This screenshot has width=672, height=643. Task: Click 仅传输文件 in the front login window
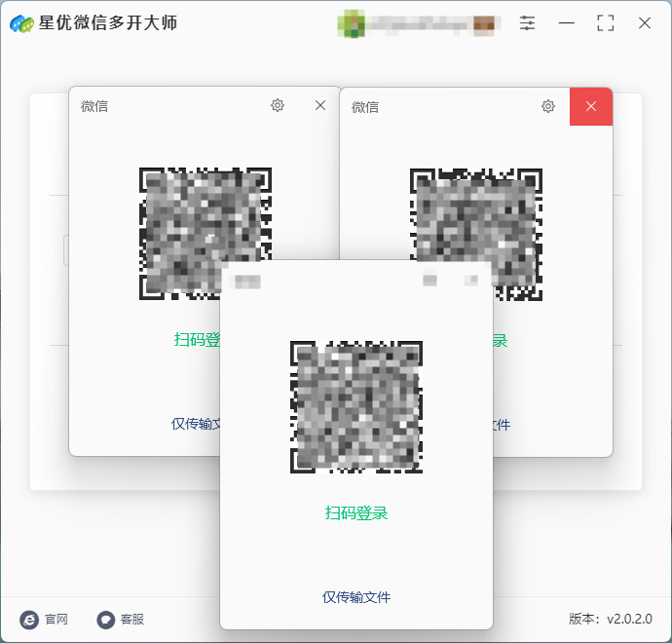pyautogui.click(x=356, y=597)
